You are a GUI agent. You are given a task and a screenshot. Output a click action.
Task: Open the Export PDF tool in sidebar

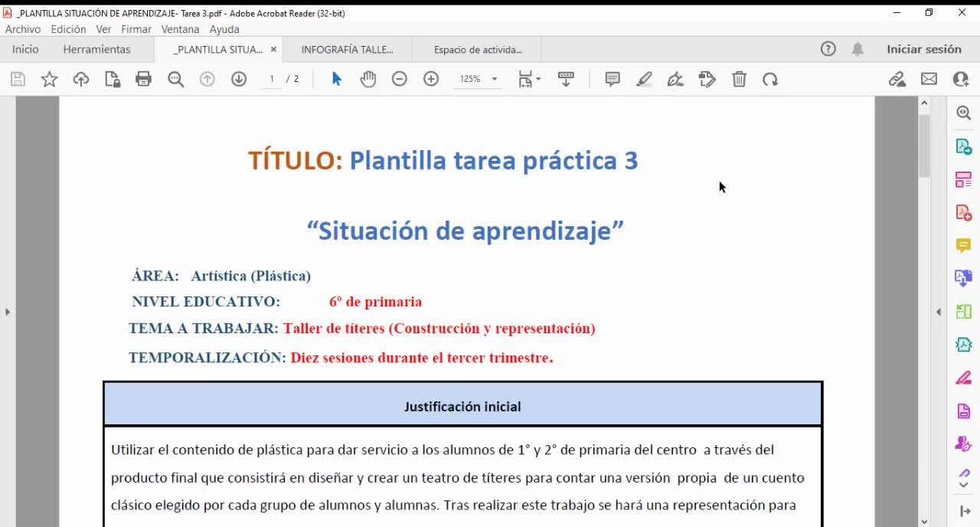(963, 146)
